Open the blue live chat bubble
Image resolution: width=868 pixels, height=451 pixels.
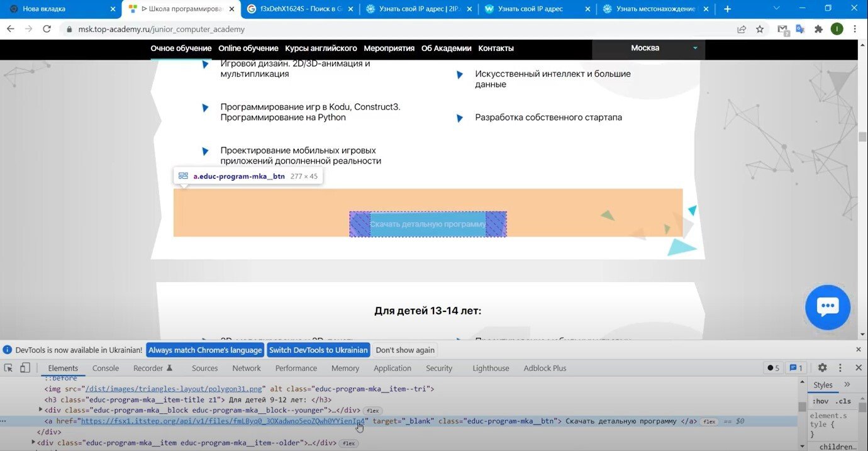click(x=828, y=308)
